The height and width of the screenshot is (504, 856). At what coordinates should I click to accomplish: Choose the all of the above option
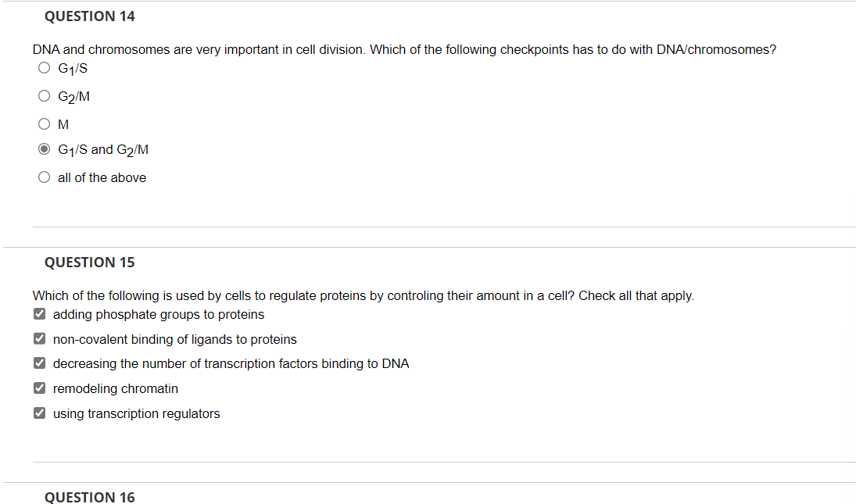pyautogui.click(x=44, y=177)
